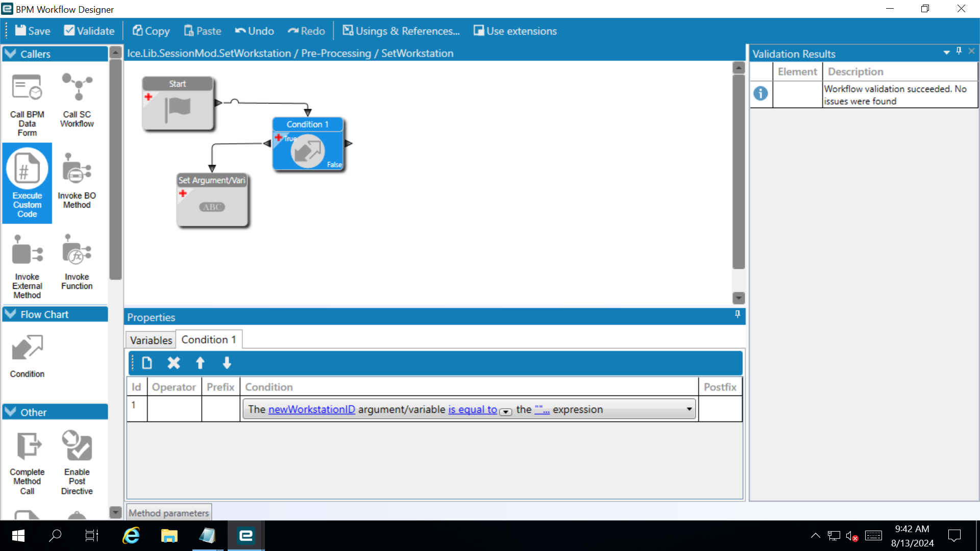Click the delete condition row X icon
This screenshot has height=551, width=980.
174,363
